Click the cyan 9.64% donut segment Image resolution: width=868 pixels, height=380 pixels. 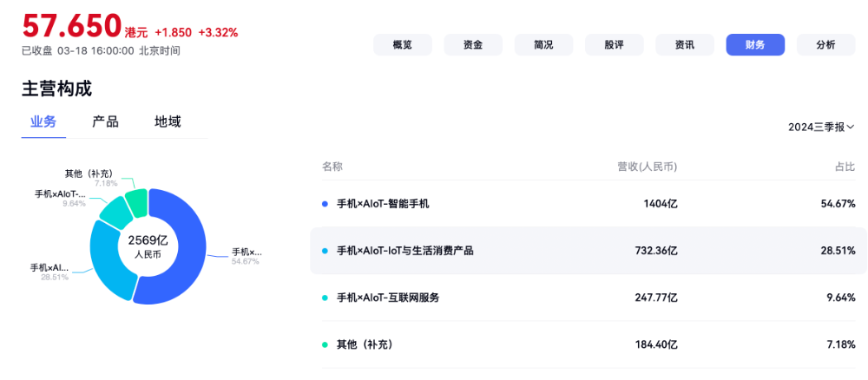click(x=114, y=214)
